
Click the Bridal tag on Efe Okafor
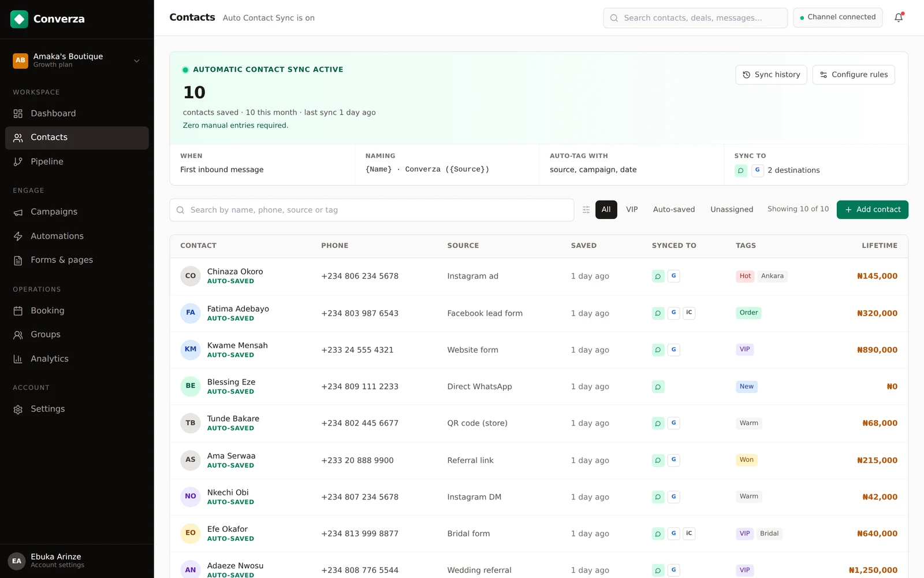click(x=769, y=533)
